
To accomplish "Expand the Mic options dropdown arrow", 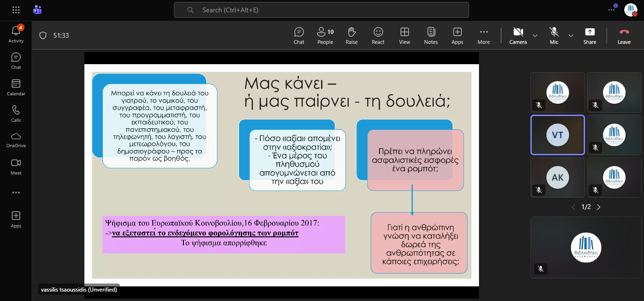I will 571,35.
